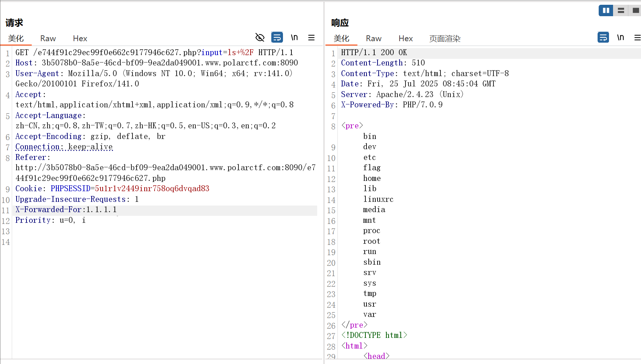This screenshot has width=641, height=364.
Task: Click the Server: Apache/2.4.23 header
Action: pos(402,94)
